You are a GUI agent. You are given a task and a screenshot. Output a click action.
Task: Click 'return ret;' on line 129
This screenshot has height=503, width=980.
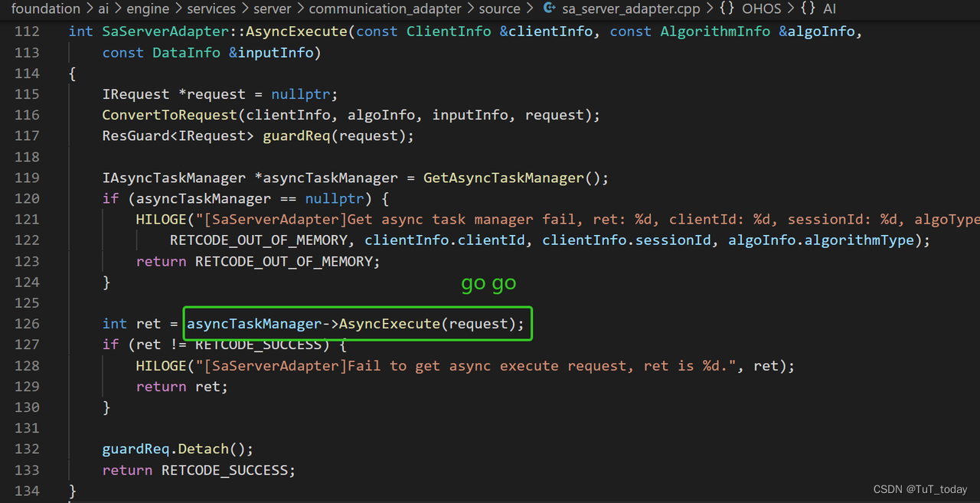(182, 387)
